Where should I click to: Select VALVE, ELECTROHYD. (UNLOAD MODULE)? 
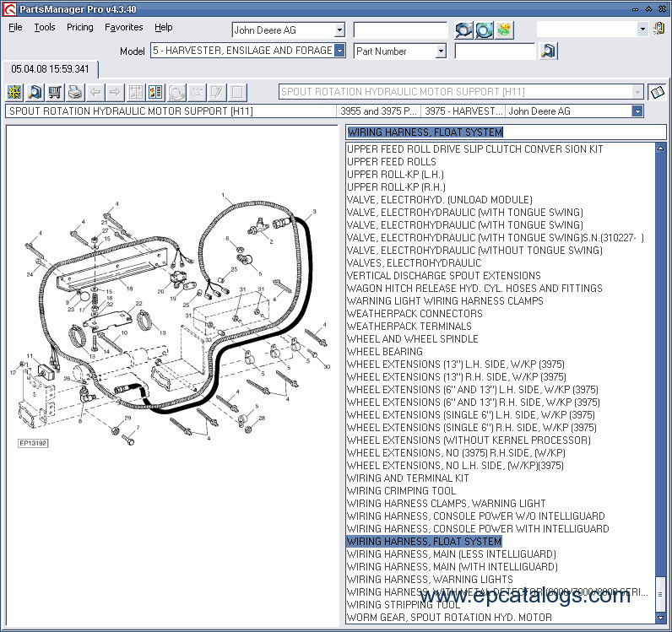pyautogui.click(x=440, y=200)
